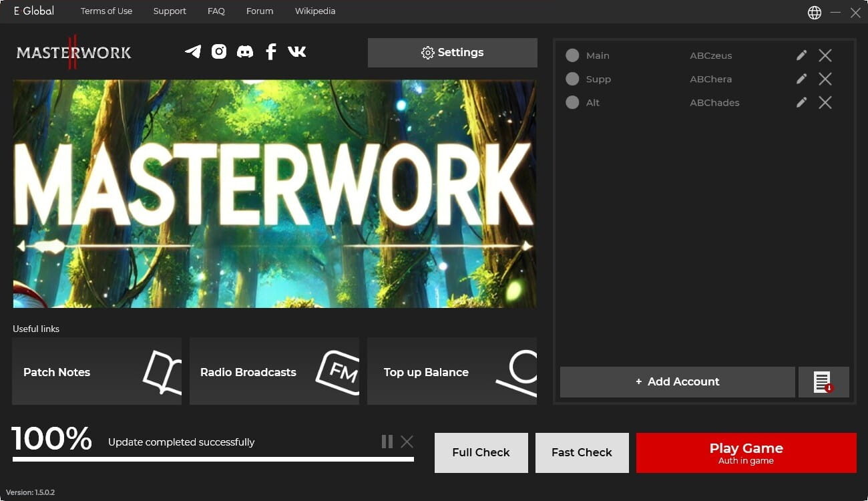The height and width of the screenshot is (501, 868).
Task: Open the Terms of Use menu item
Action: click(x=106, y=11)
